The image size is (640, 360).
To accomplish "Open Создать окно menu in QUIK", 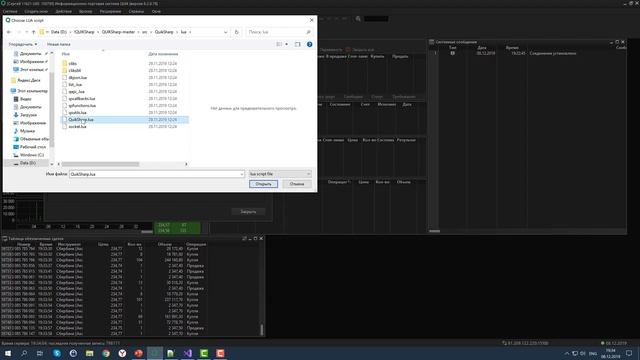I will click(x=36, y=11).
